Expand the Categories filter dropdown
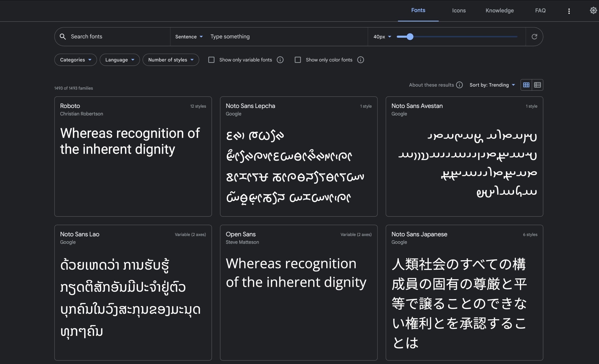 pos(75,60)
